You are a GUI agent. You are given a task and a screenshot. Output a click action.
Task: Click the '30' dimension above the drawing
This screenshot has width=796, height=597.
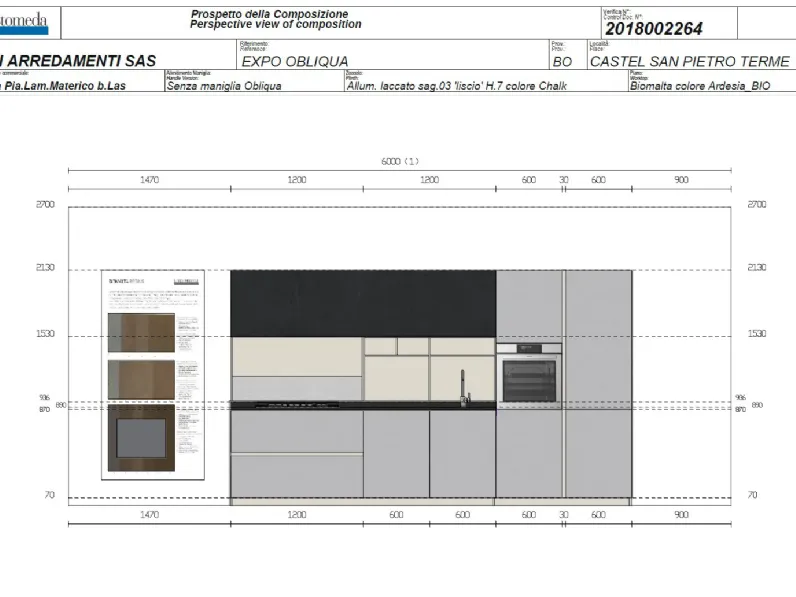563,180
